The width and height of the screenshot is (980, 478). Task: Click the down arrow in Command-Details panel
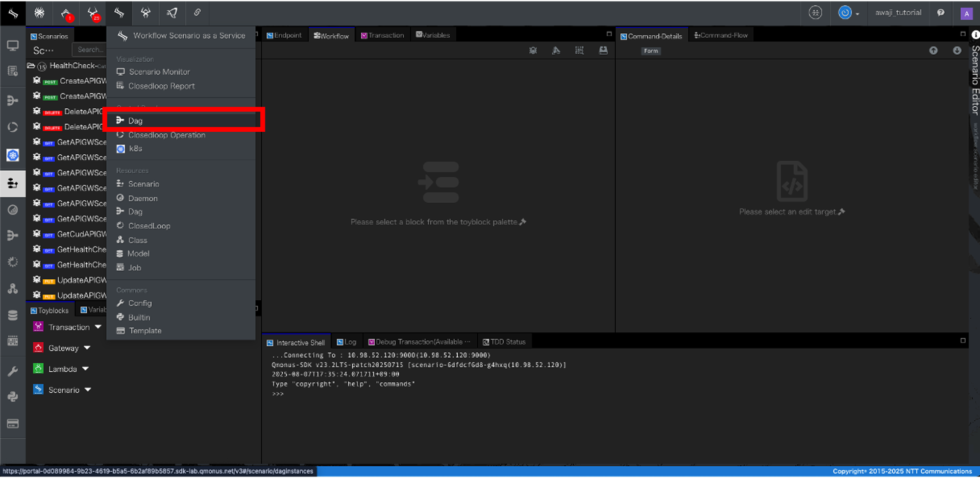click(957, 51)
